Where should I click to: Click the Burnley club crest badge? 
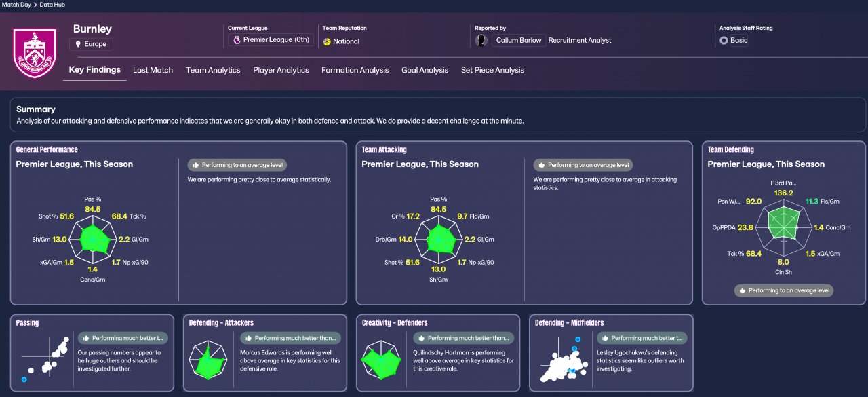click(36, 54)
